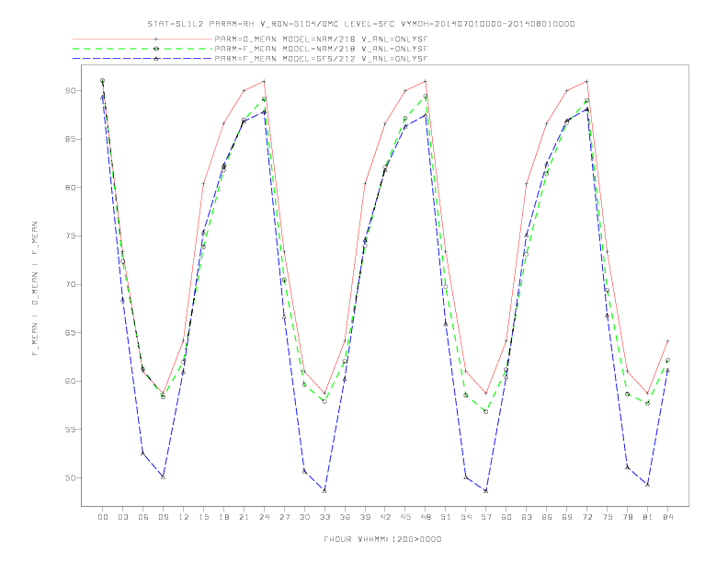Select the PARM=F_MEAN MODEL=NAM/218 legend entry
The height and width of the screenshot is (563, 728).
pyautogui.click(x=321, y=49)
